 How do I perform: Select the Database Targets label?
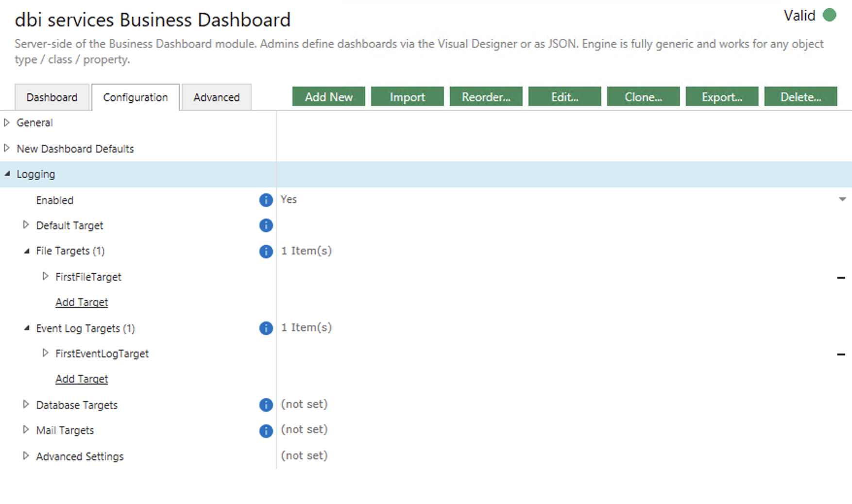77,405
